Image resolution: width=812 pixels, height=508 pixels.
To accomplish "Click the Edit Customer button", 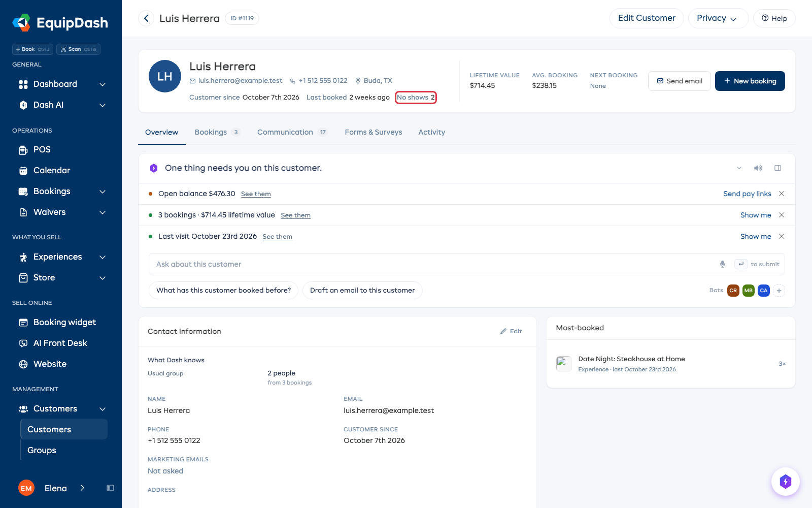I will [647, 18].
